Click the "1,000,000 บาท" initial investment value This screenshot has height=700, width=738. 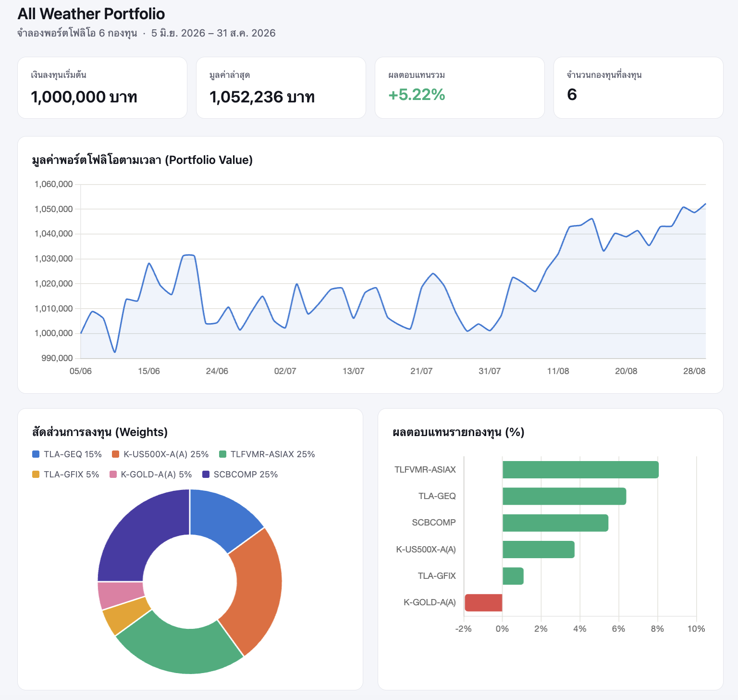pyautogui.click(x=84, y=97)
